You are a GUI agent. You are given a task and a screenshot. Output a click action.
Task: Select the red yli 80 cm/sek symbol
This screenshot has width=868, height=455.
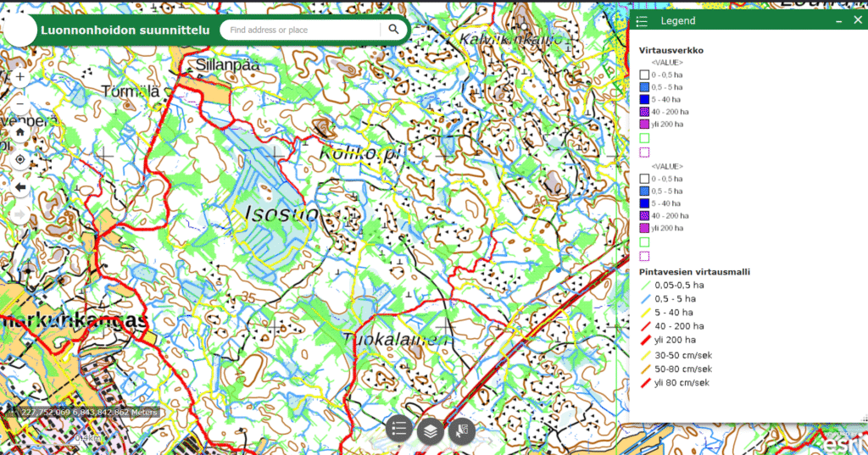pyautogui.click(x=644, y=383)
